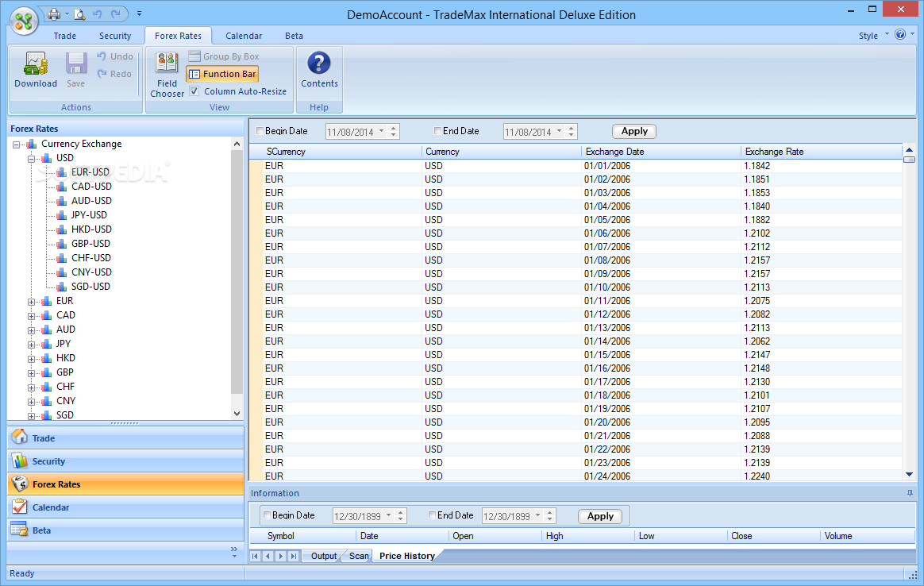Enable End Date checkbox in Information panel

click(x=432, y=515)
